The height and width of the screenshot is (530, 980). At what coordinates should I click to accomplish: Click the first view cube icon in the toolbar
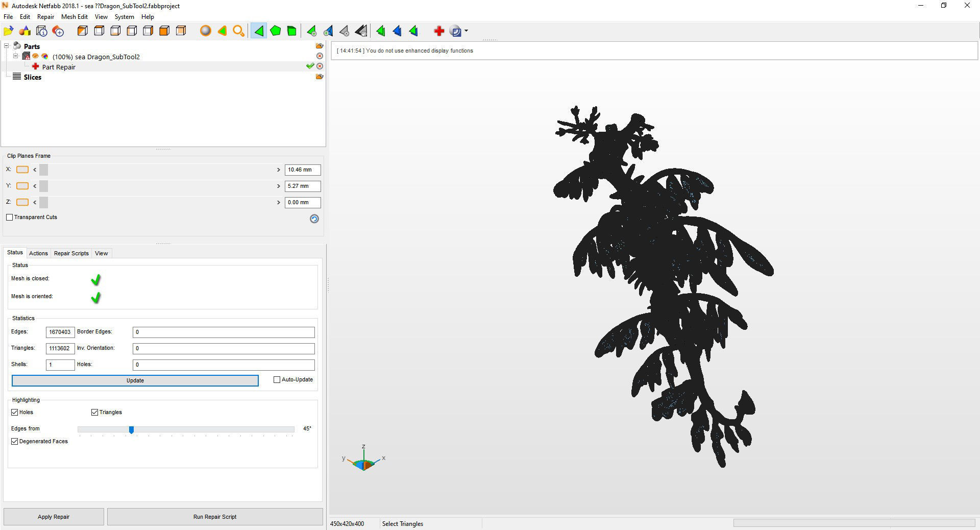point(82,31)
